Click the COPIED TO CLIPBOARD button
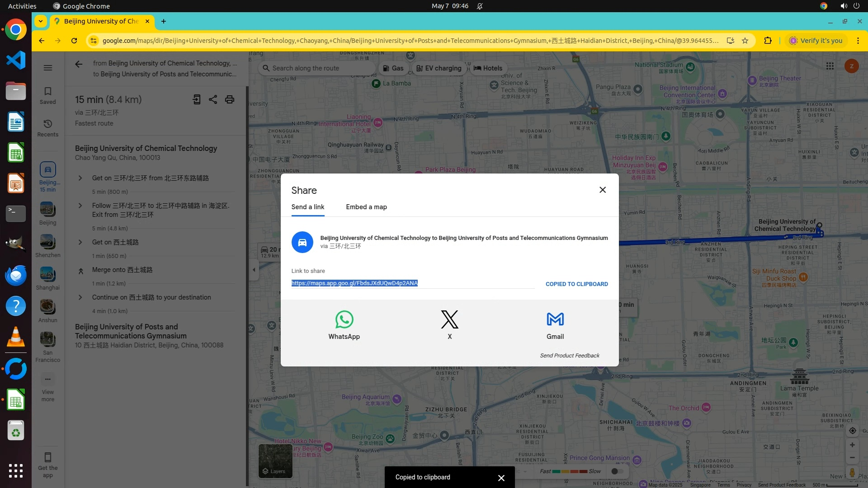The height and width of the screenshot is (488, 868). coord(576,284)
